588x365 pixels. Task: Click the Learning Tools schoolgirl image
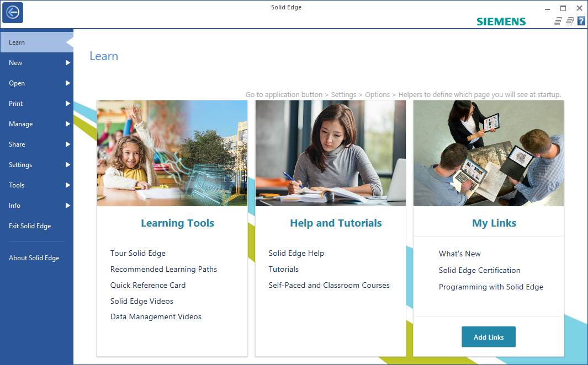coord(172,153)
